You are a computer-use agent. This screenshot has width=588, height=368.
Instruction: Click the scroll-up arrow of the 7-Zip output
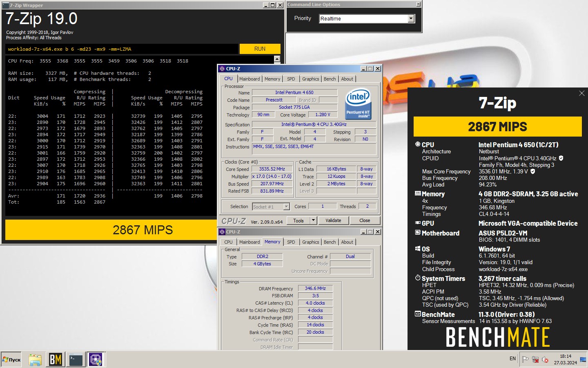[x=277, y=59]
